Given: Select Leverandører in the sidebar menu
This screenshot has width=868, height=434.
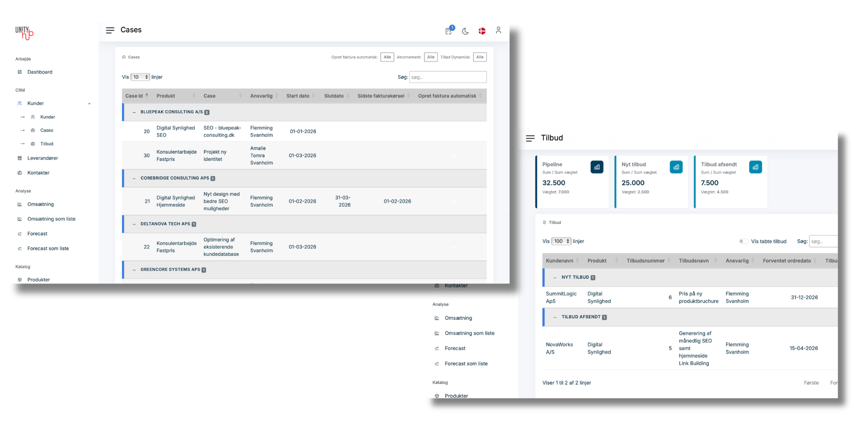Looking at the screenshot, I should pos(42,158).
